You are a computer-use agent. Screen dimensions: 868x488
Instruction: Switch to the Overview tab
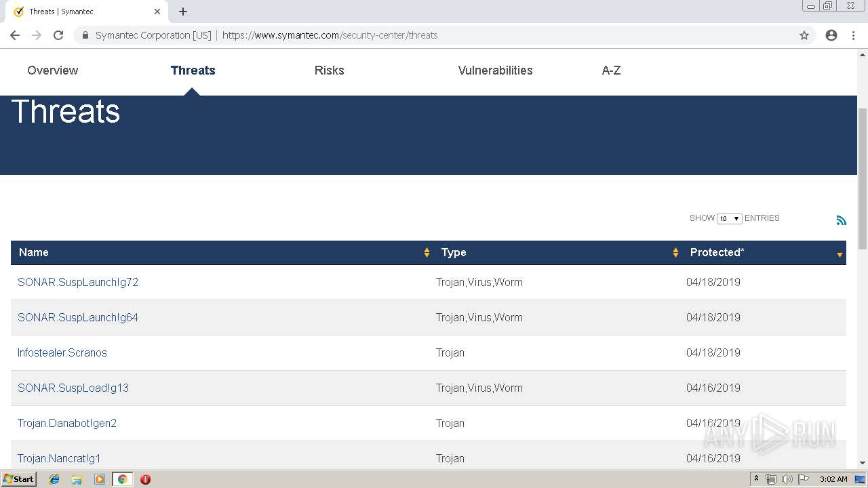tap(53, 70)
